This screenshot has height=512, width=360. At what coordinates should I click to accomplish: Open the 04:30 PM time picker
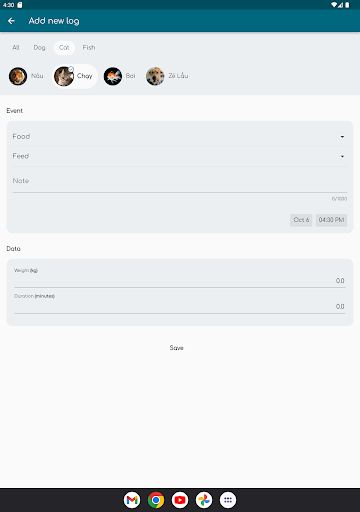tap(331, 220)
